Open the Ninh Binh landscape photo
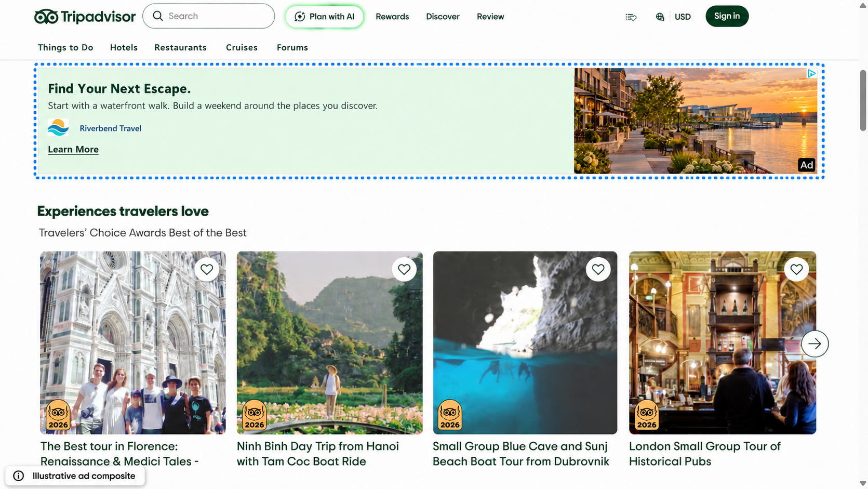Image resolution: width=868 pixels, height=489 pixels. click(x=329, y=343)
